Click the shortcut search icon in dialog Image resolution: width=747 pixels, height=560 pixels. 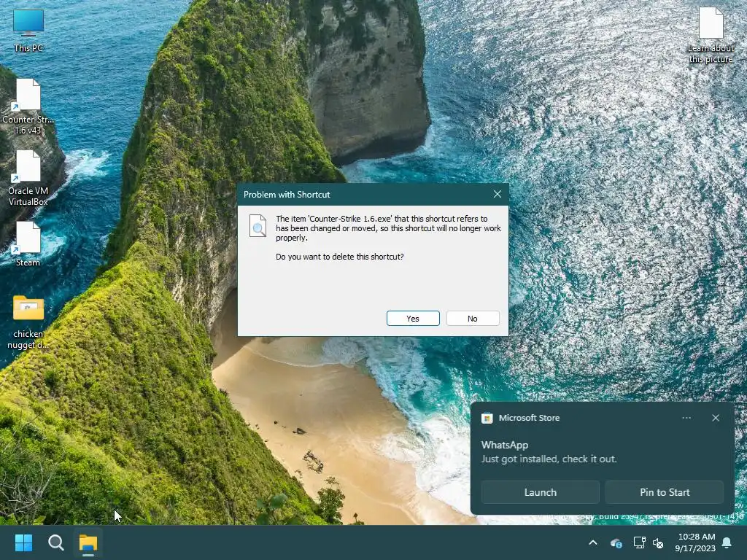tap(258, 226)
